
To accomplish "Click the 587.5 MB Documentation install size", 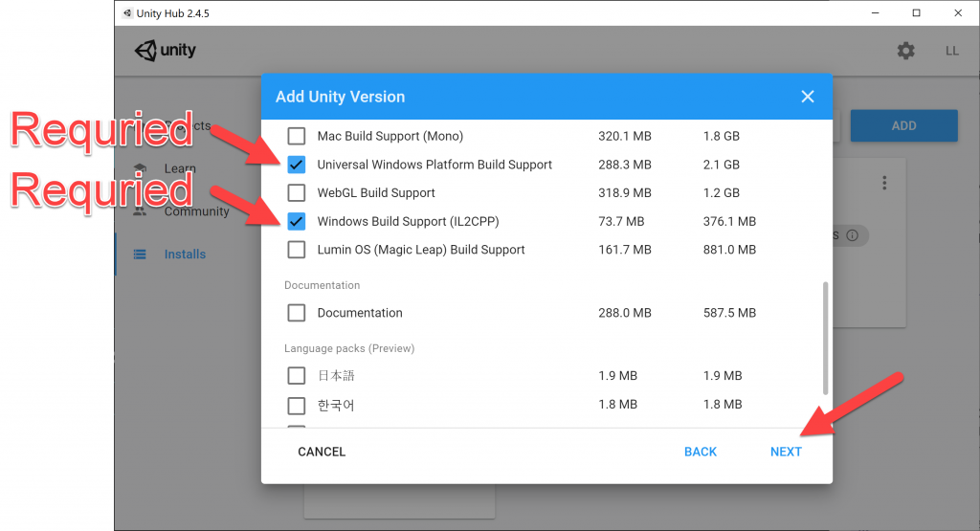I will pos(729,312).
